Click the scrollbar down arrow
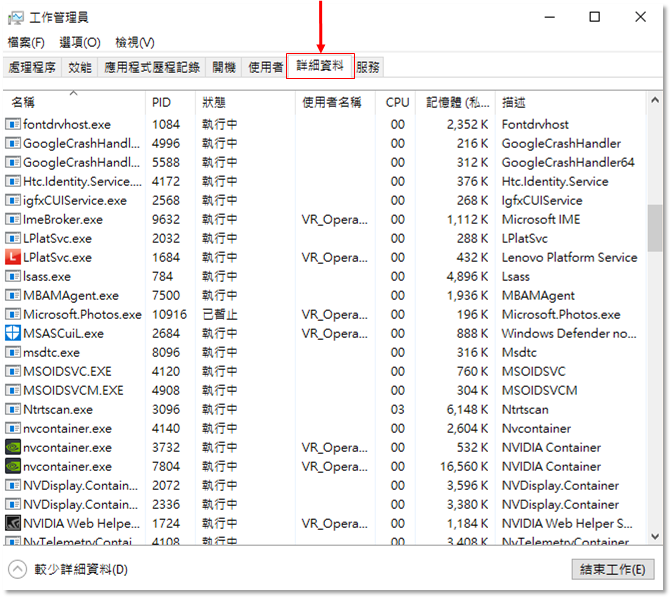This screenshot has height=599, width=672. click(x=655, y=537)
